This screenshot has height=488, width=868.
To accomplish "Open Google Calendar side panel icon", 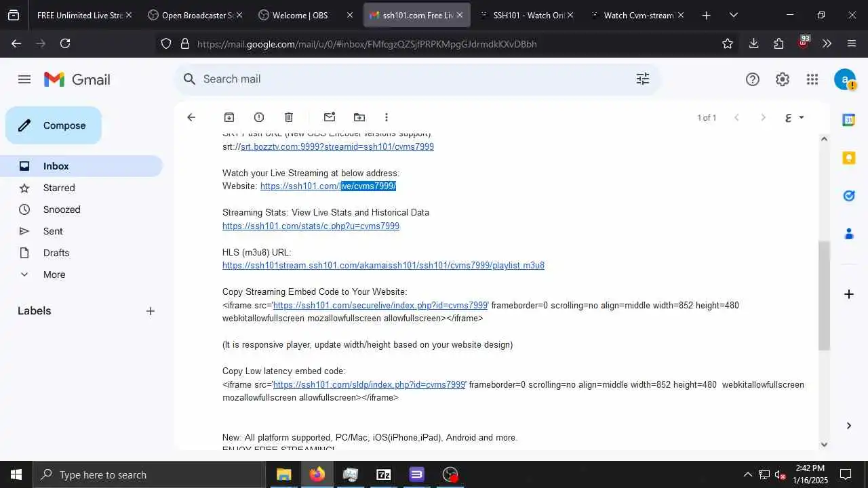I will [848, 120].
